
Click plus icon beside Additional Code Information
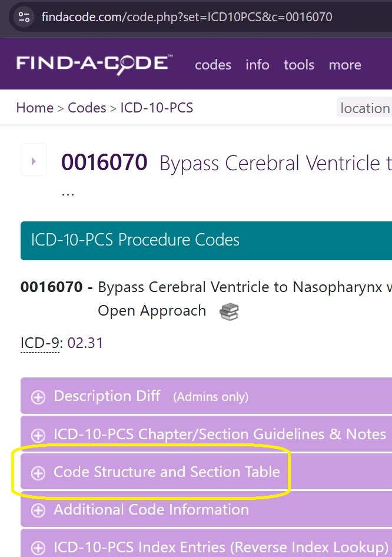(38, 510)
